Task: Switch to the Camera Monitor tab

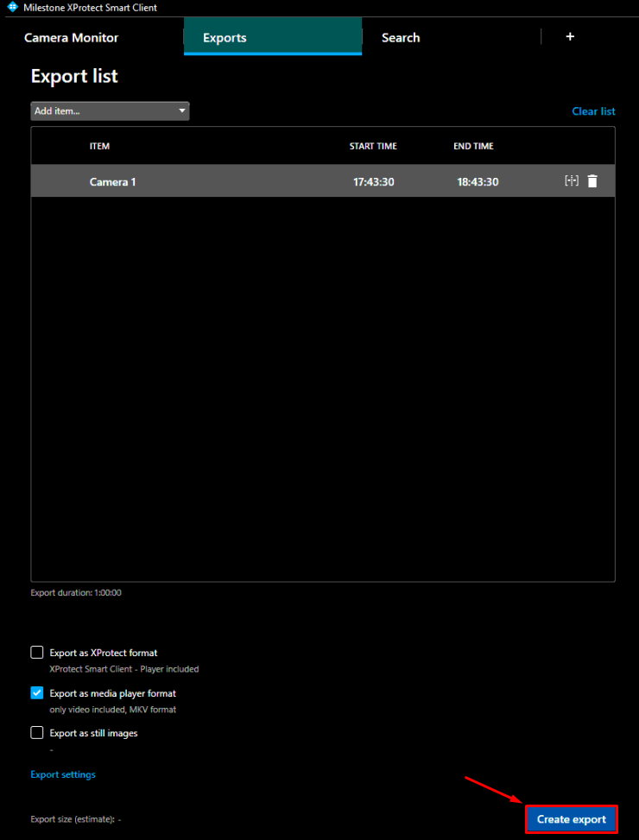Action: (x=71, y=38)
